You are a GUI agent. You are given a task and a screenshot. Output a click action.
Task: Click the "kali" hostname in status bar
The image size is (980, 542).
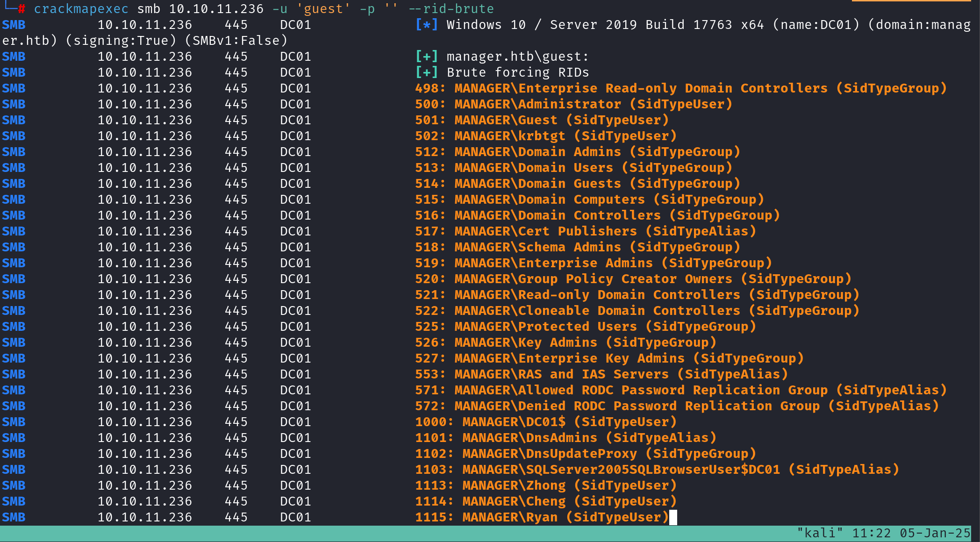tap(820, 533)
